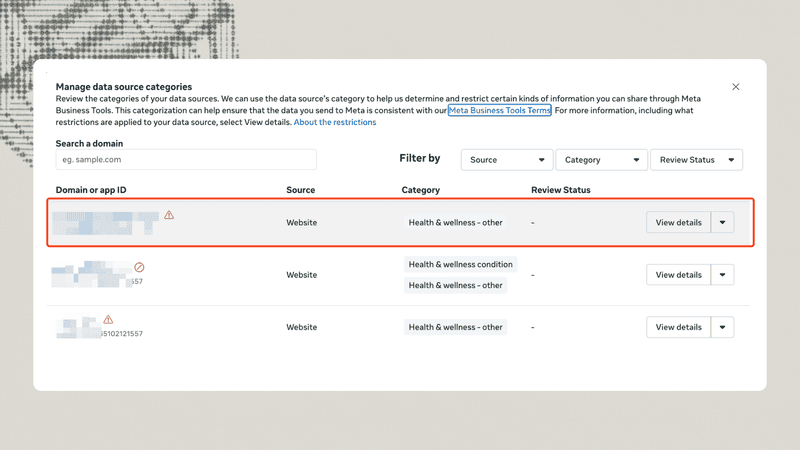Expand the arrow beside the third row's View details
Screen dimensions: 800x450
click(x=722, y=327)
